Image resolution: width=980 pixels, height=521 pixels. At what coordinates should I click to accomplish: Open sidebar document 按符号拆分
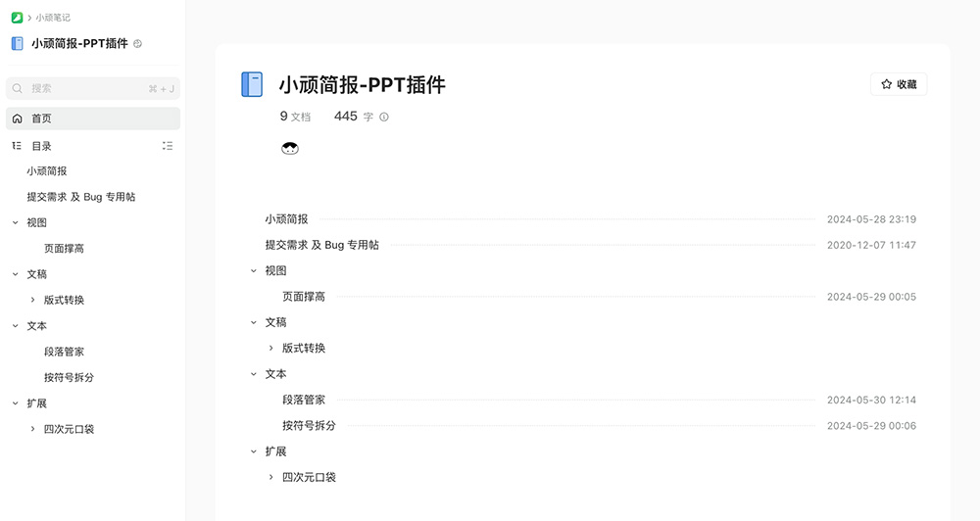pos(69,377)
